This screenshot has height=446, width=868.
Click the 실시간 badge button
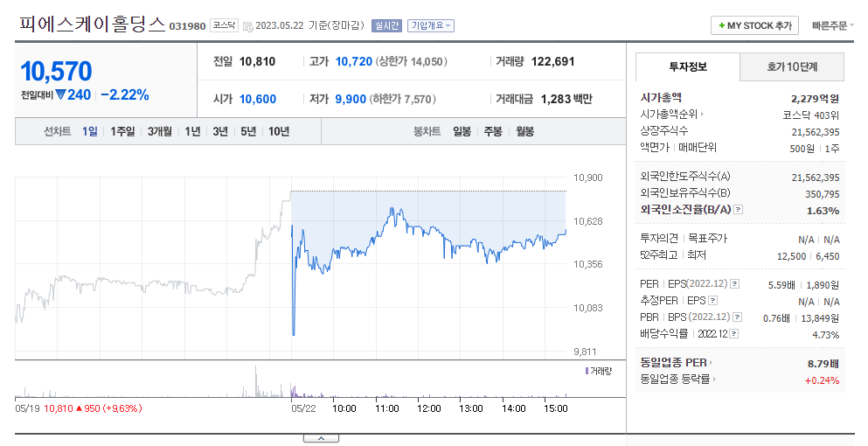coord(386,25)
